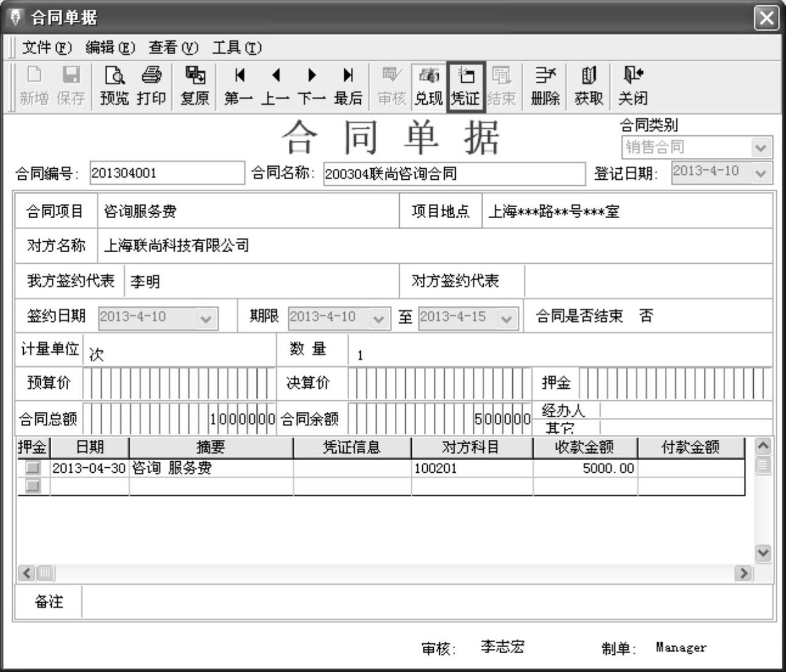
Task: Click the 合同总额 amount field
Action: coord(179,419)
